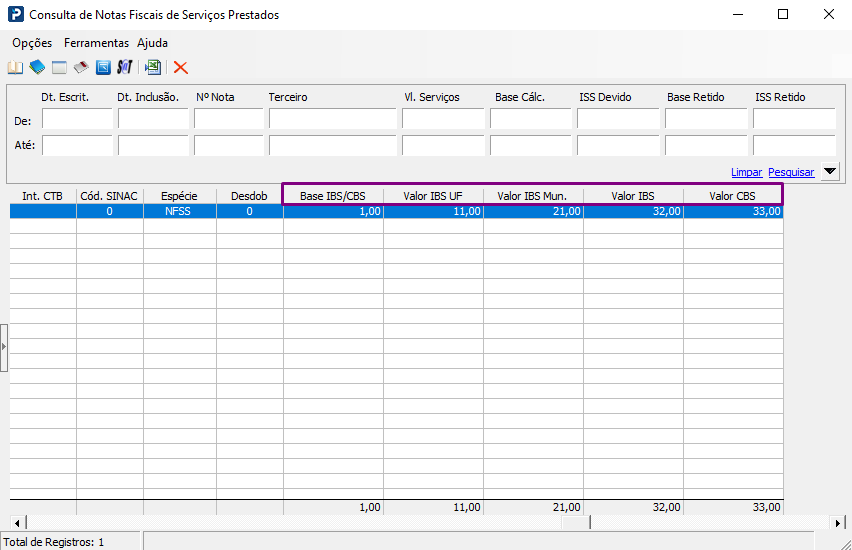Click the Valor IBS column header

click(633, 196)
